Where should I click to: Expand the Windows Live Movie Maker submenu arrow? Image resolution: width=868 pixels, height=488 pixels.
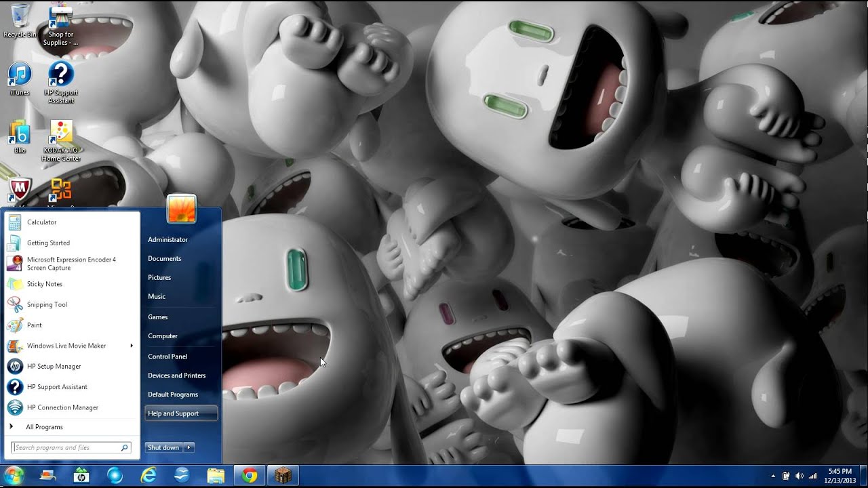click(132, 346)
